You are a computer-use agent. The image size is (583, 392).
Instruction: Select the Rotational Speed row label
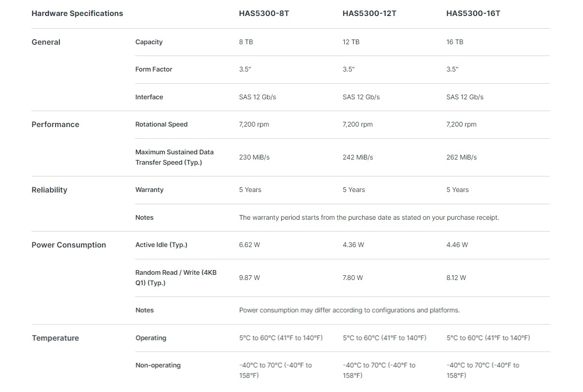pyautogui.click(x=162, y=124)
